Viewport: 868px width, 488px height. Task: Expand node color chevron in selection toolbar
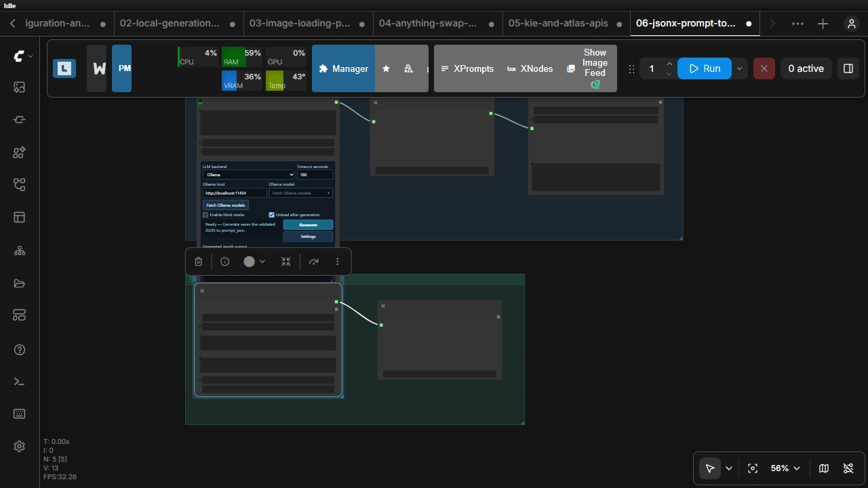262,262
